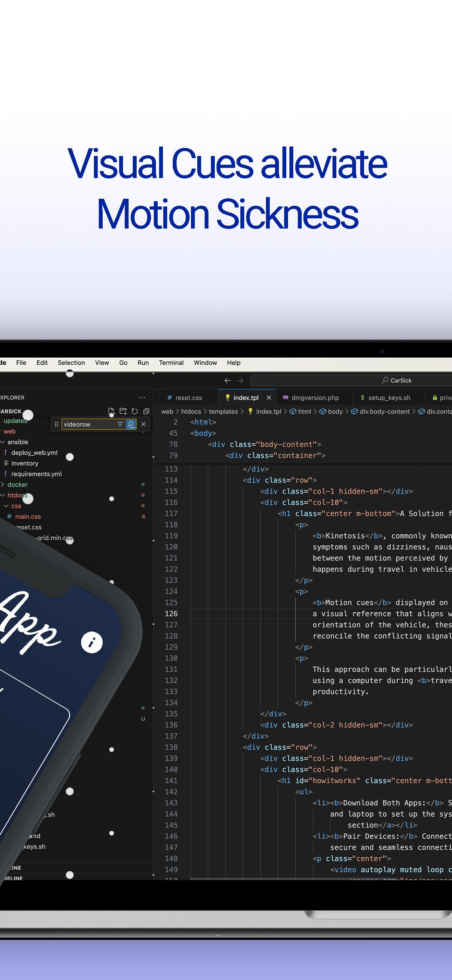Click sticky scroll line <div class="body-content">
The width and height of the screenshot is (452, 980).
pyautogui.click(x=265, y=444)
